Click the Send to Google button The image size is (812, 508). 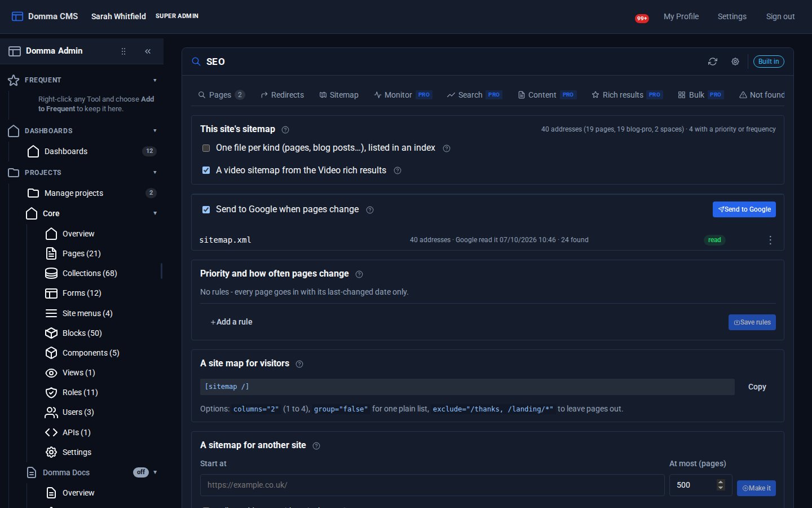[744, 209]
